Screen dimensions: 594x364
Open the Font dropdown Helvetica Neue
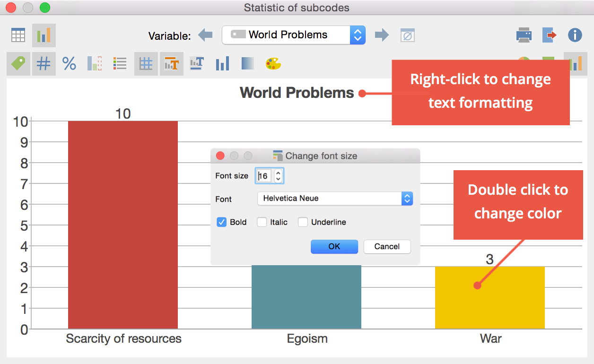(x=335, y=199)
